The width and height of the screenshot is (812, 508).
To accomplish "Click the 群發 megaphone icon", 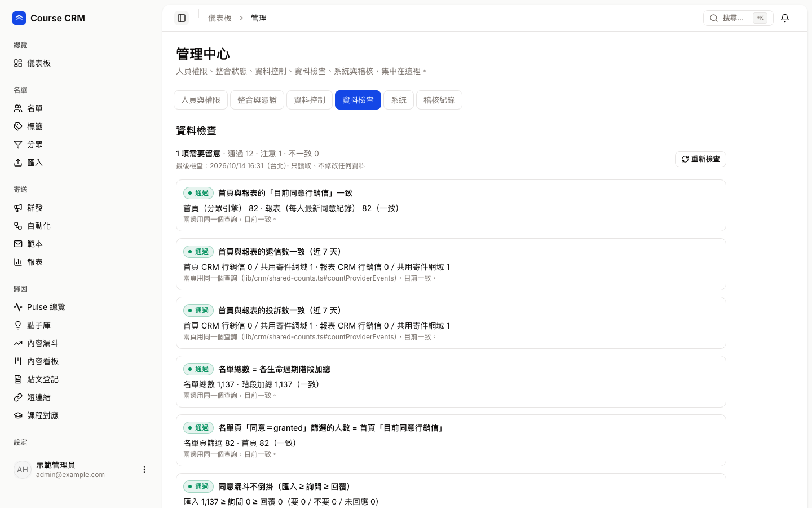I will pyautogui.click(x=18, y=208).
